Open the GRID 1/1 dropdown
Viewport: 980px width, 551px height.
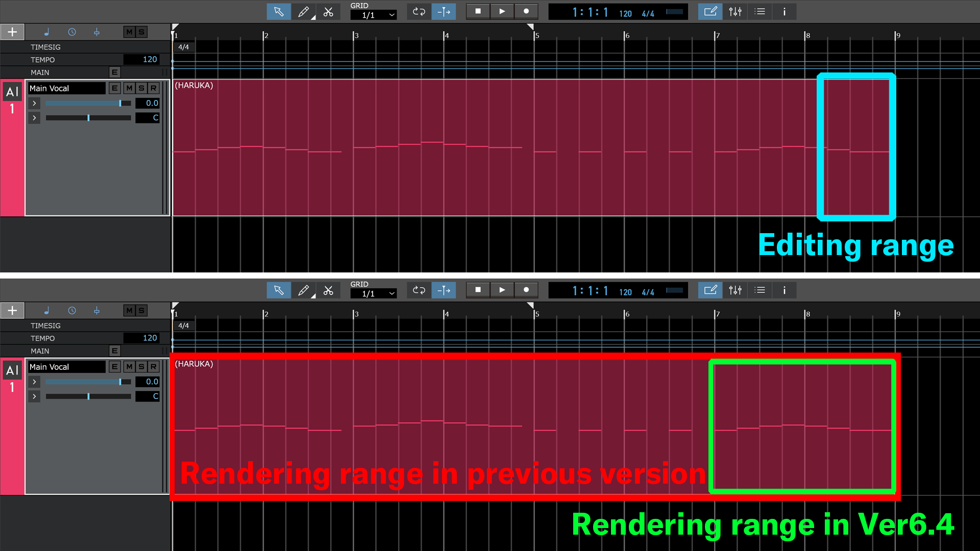point(374,14)
